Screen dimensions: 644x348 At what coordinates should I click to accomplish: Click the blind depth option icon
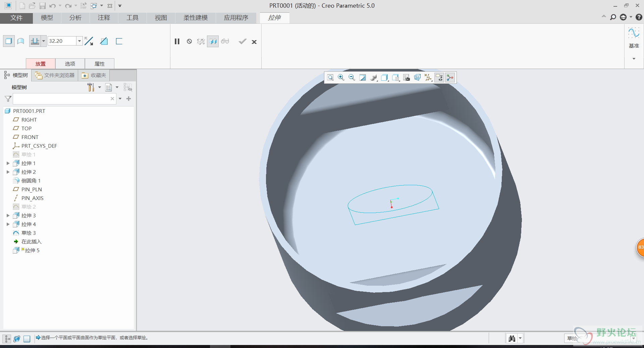[35, 41]
